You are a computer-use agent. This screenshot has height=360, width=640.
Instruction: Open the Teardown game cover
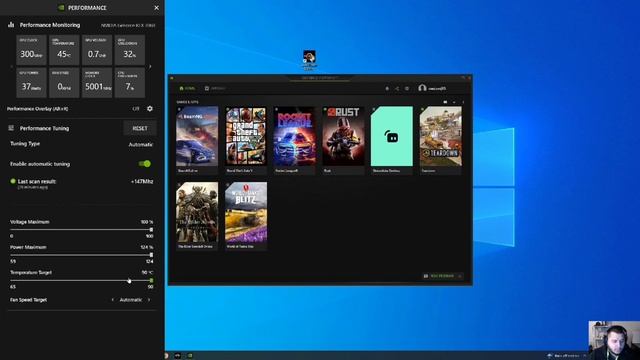tap(441, 136)
